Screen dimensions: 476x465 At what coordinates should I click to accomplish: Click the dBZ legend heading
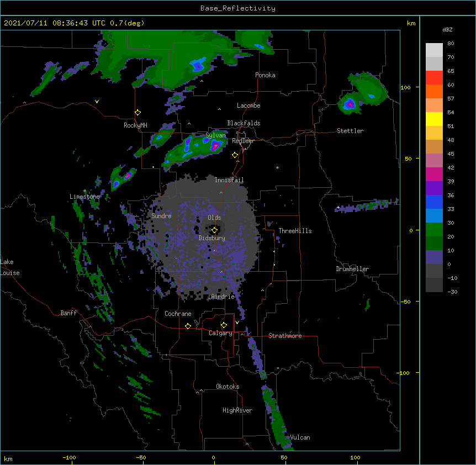447,30
